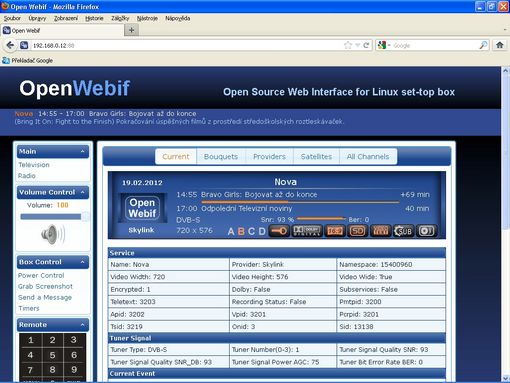Click the bookmark star icon

pyautogui.click(x=348, y=45)
